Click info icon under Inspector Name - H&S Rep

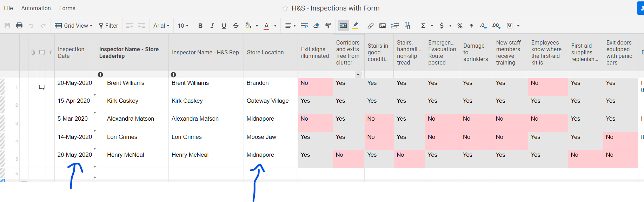tap(173, 75)
